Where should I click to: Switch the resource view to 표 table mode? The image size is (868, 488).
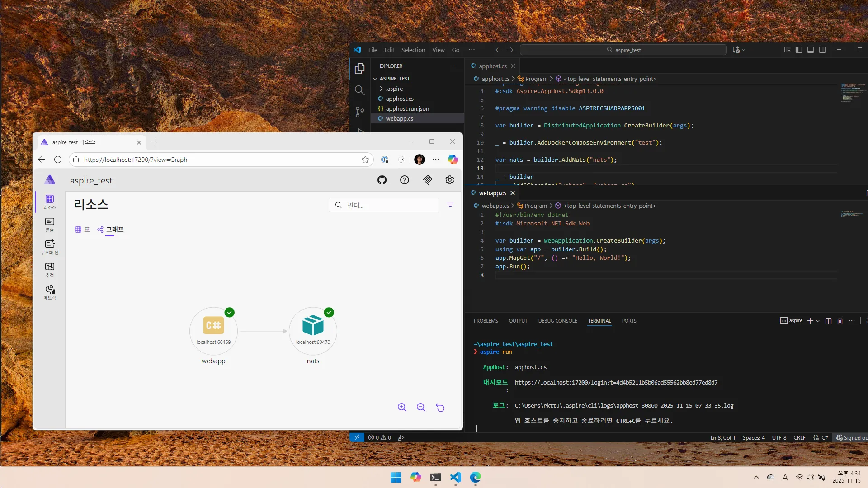click(82, 230)
